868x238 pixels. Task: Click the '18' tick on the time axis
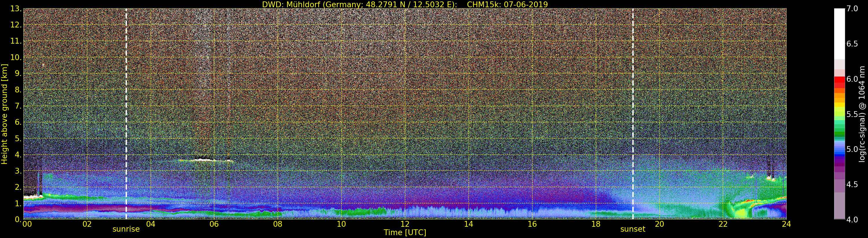(x=596, y=224)
